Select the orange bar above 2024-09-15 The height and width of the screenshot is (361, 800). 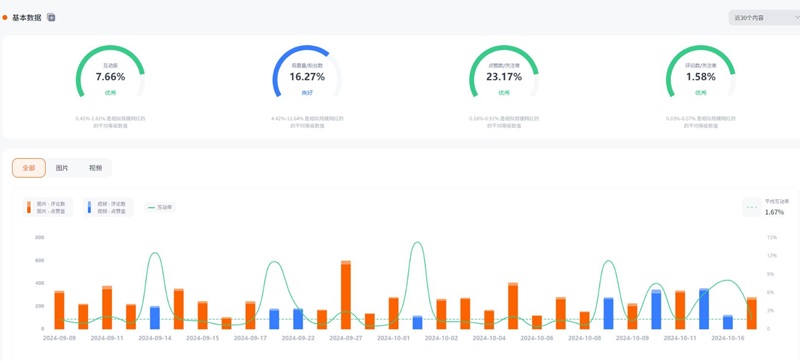[203, 315]
